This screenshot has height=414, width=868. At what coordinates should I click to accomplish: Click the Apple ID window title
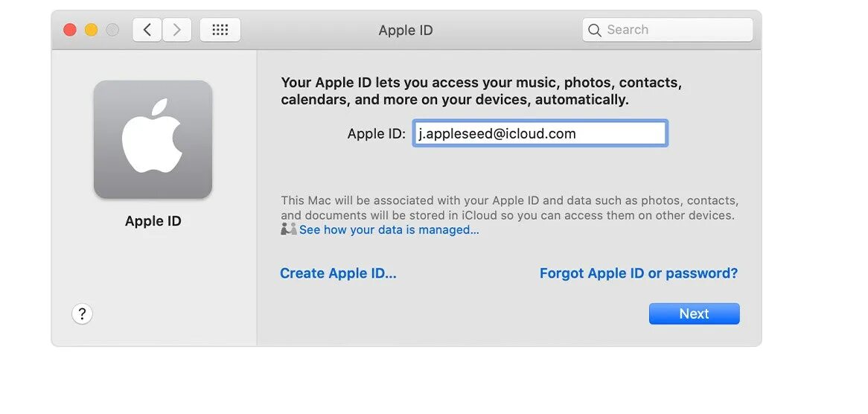coord(406,31)
